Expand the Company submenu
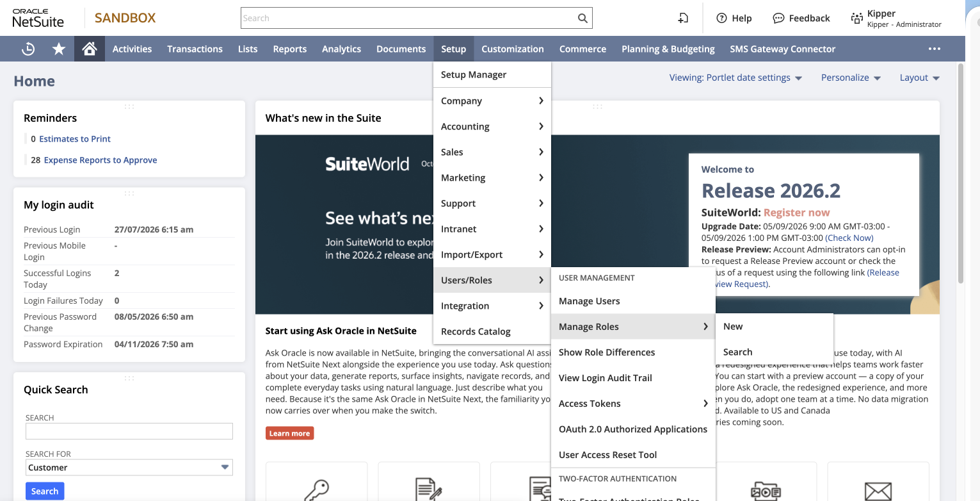The height and width of the screenshot is (501, 980). coord(492,101)
